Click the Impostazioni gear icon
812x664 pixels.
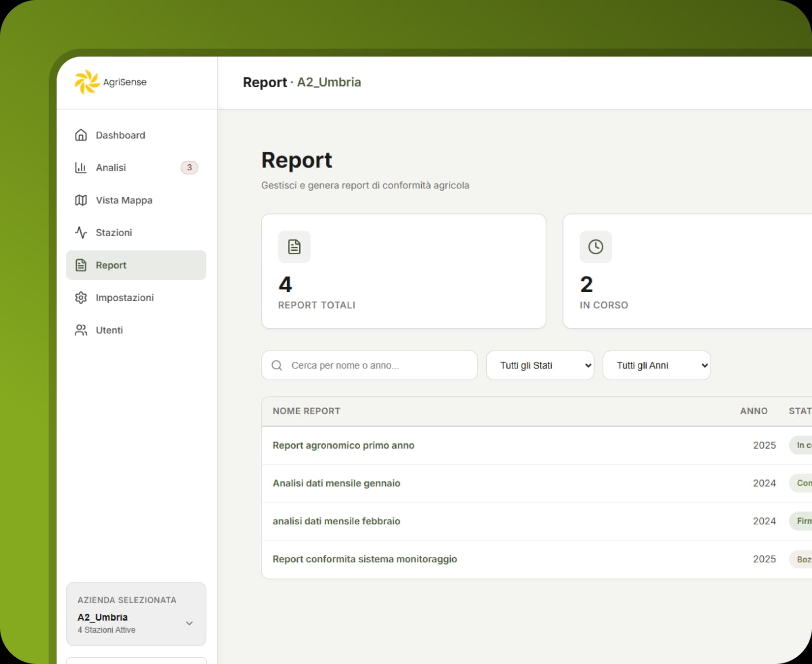click(81, 298)
